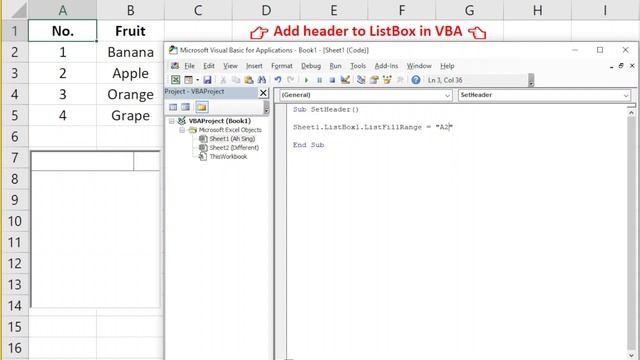Open Properties Window toolbar icon
This screenshot has height=360, width=640.
374,80
